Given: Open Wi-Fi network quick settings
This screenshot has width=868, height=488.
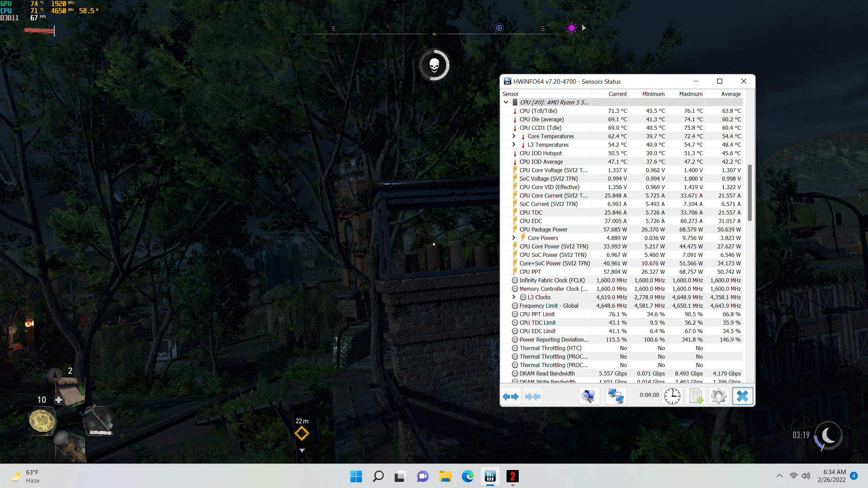Looking at the screenshot, I should pyautogui.click(x=794, y=476).
